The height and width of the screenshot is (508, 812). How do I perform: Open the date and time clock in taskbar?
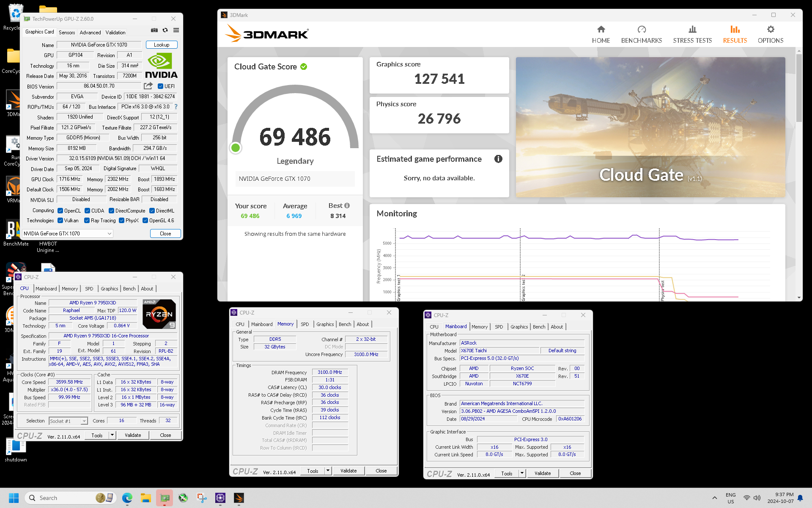(x=780, y=498)
